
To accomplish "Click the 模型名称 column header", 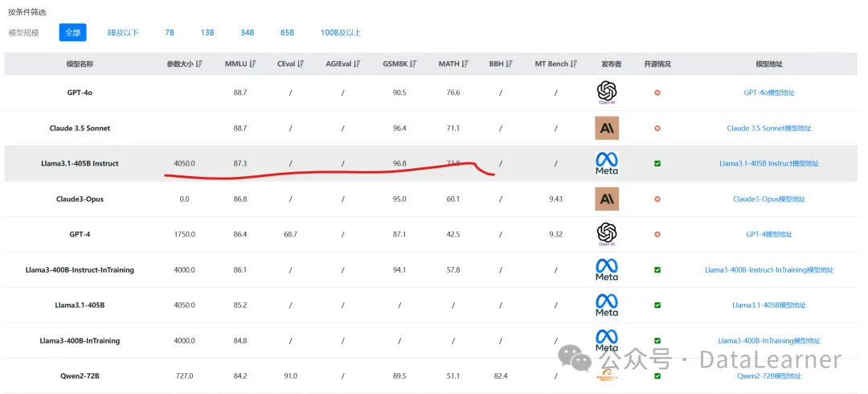I will pyautogui.click(x=80, y=64).
